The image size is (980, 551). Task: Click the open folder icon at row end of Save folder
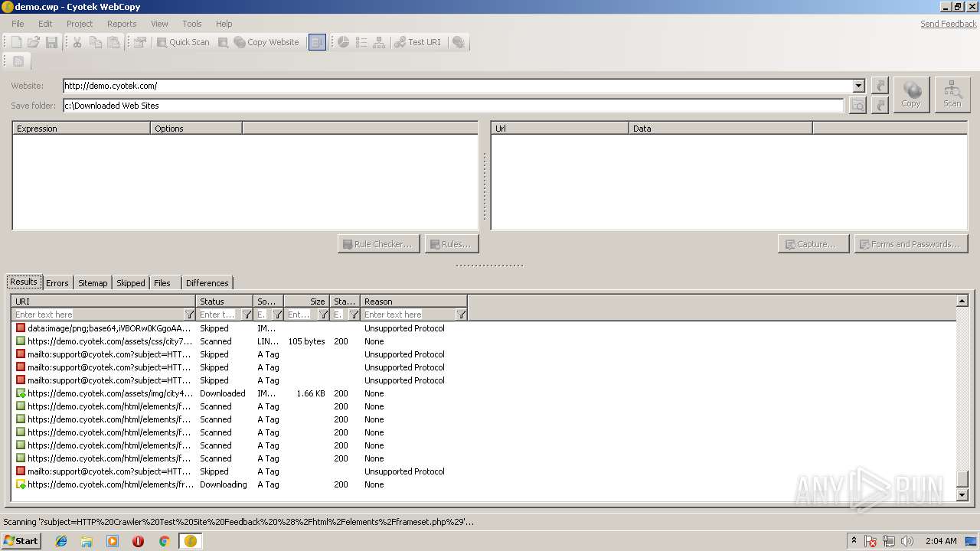[x=880, y=106]
